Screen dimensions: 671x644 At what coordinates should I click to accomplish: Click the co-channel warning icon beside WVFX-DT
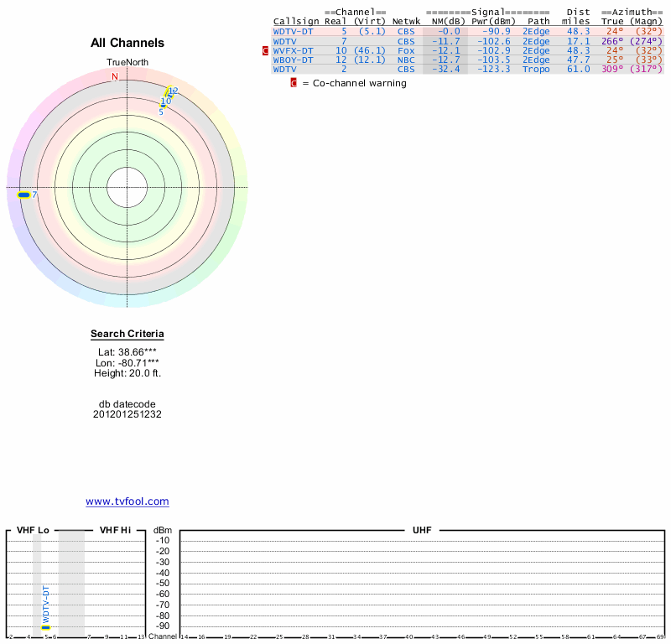(x=266, y=50)
